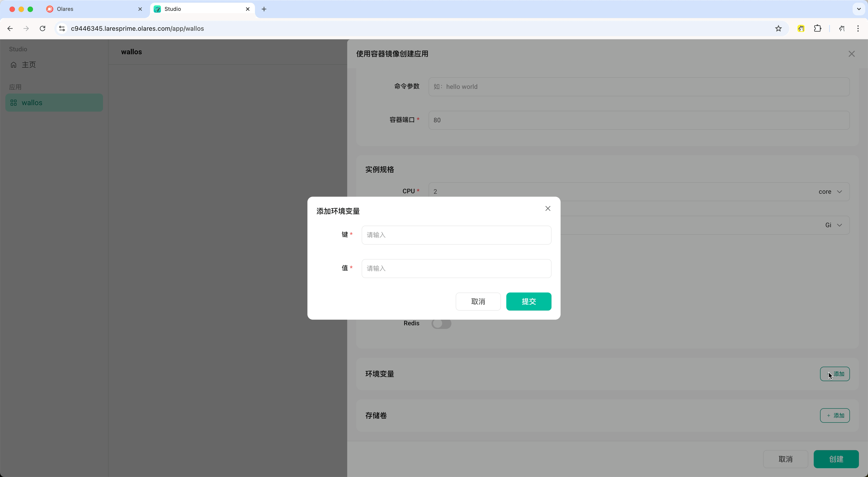Viewport: 868px width, 477px height.
Task: Bookmark the page with the star icon
Action: tap(778, 29)
